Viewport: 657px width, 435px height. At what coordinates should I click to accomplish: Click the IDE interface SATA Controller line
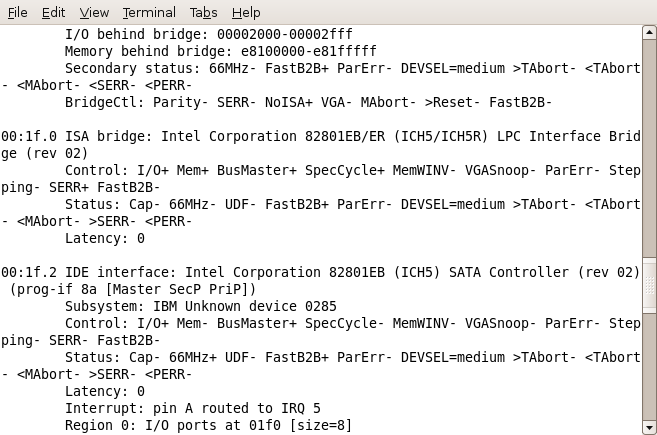coord(321,281)
